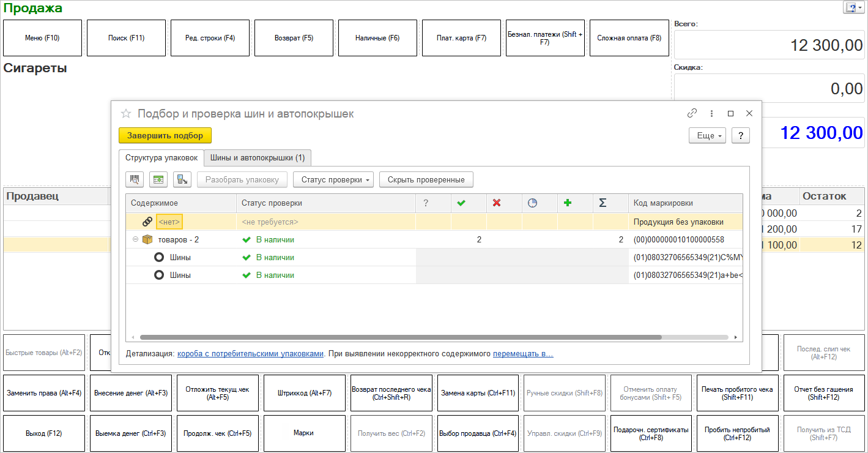Open the vertical three-dot dialog menu
Screen dimensions: 868x453
click(x=711, y=113)
